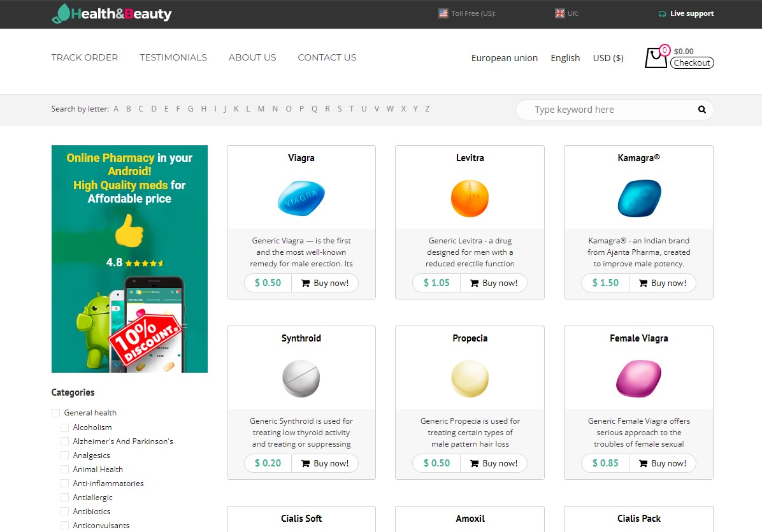
Task: Click the Amoxil product title
Action: click(x=470, y=519)
